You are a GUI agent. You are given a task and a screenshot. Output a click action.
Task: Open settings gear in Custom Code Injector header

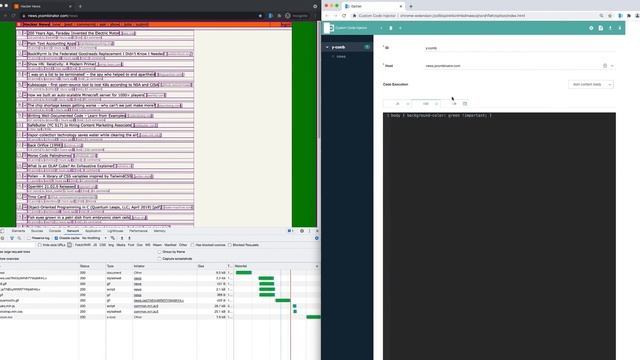point(591,28)
